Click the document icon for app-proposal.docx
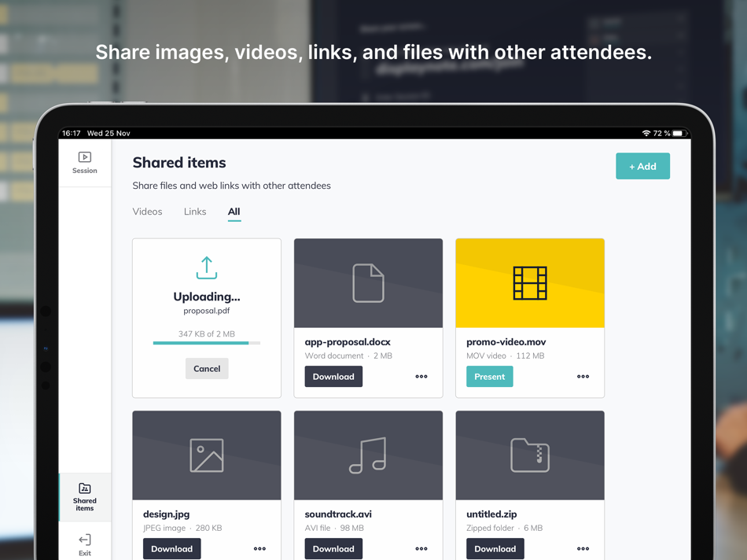 point(368,283)
